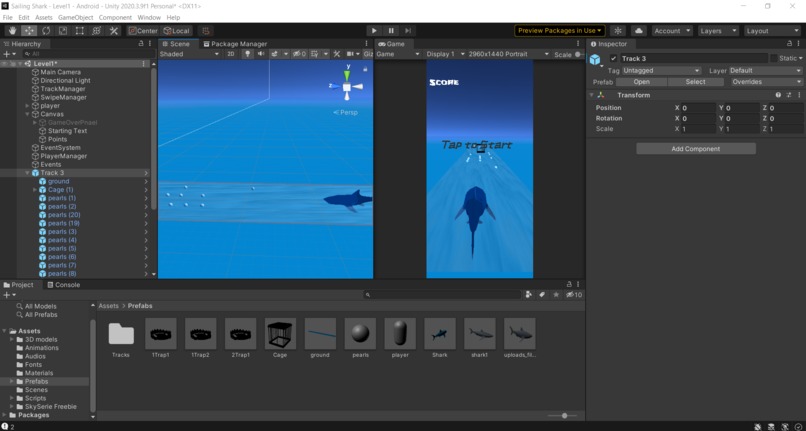Open the Layout dropdown
The height and width of the screenshot is (431, 806).
click(x=773, y=31)
